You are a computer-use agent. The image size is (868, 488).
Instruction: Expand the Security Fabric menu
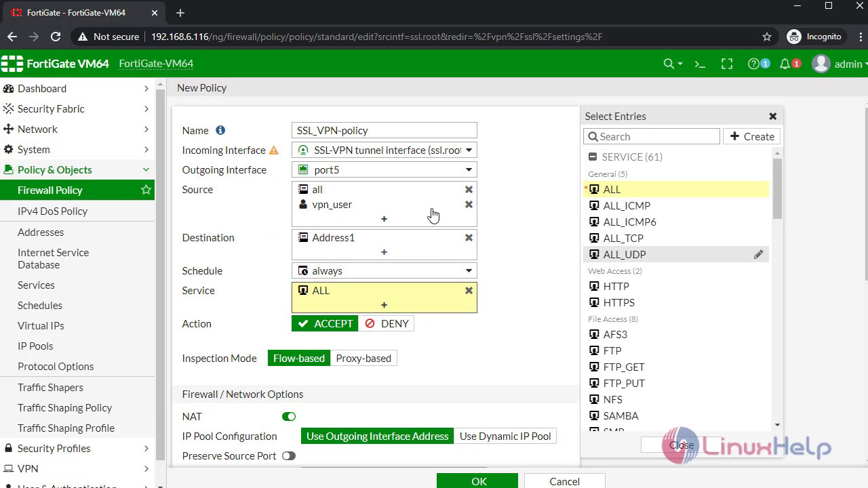77,109
